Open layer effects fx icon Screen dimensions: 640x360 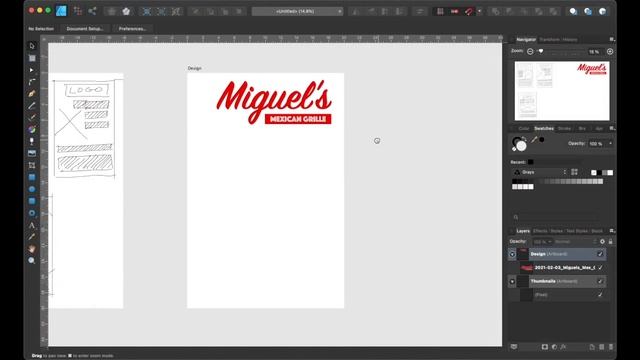pyautogui.click(x=563, y=347)
